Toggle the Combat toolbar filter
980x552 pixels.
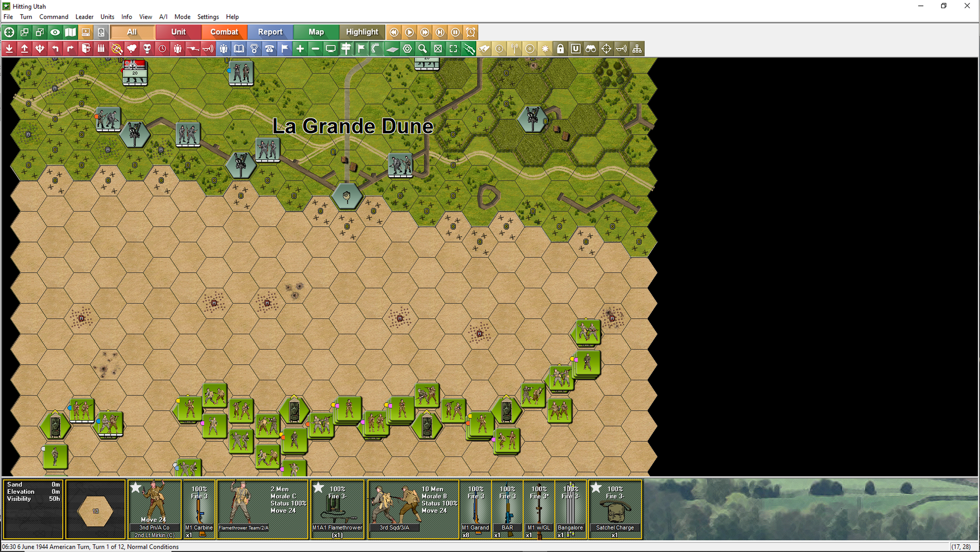[x=224, y=32]
